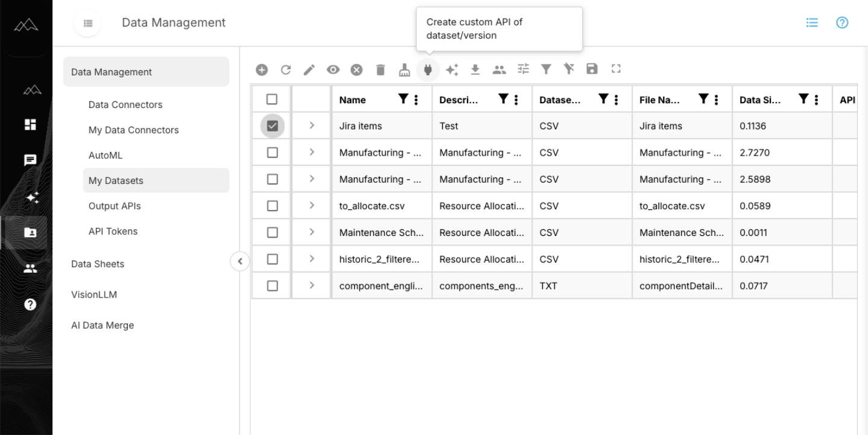Save the current view using floppy disk icon
Image resolution: width=868 pixels, height=435 pixels.
pos(592,69)
